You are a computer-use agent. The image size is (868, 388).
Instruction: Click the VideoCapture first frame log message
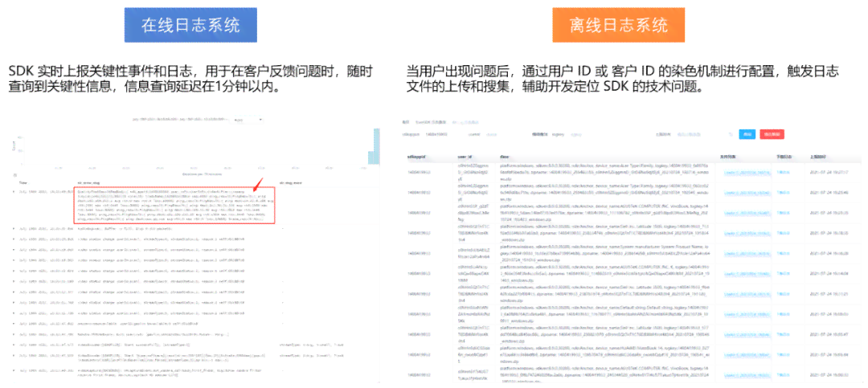coord(169,371)
